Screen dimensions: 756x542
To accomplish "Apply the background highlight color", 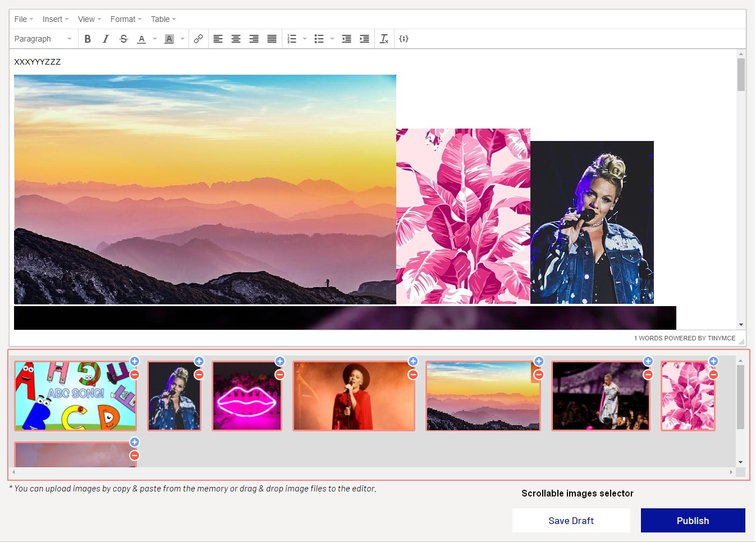I will [x=169, y=39].
